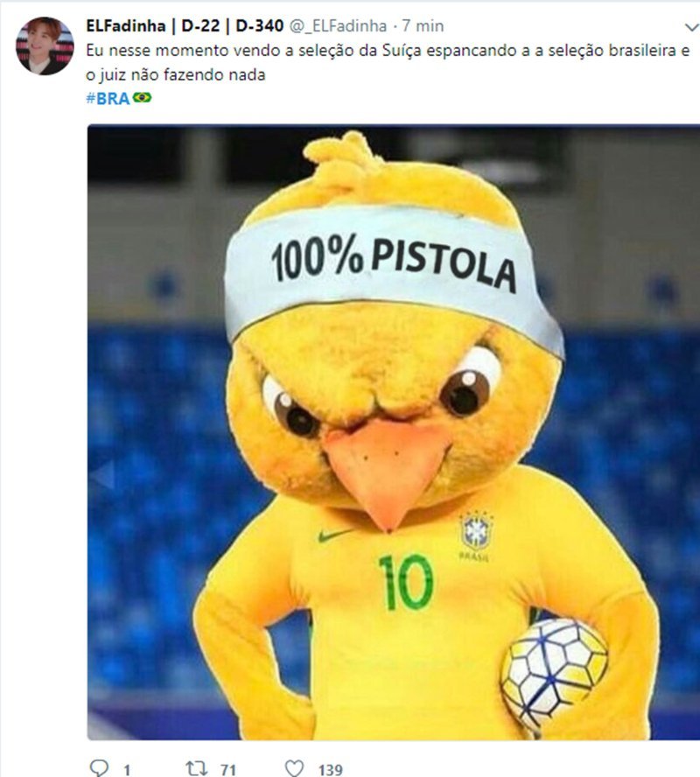Expand the tweet options chevron menu

691,27
